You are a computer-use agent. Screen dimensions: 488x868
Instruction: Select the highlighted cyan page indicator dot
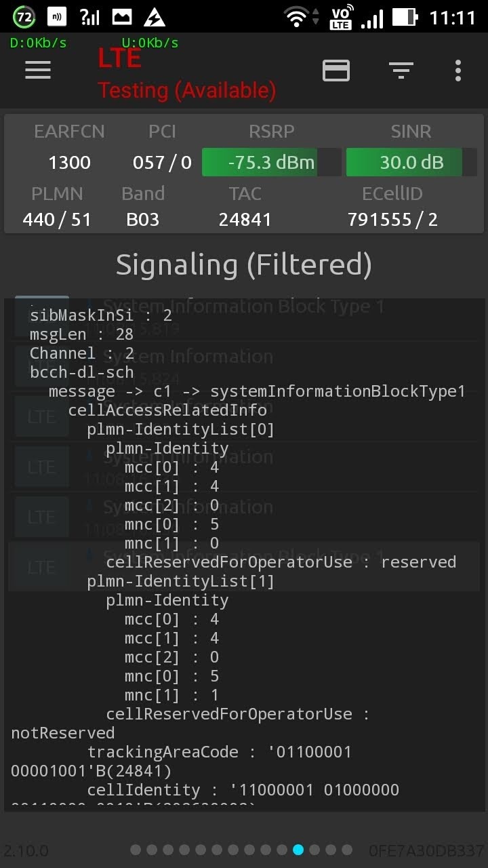point(298,850)
